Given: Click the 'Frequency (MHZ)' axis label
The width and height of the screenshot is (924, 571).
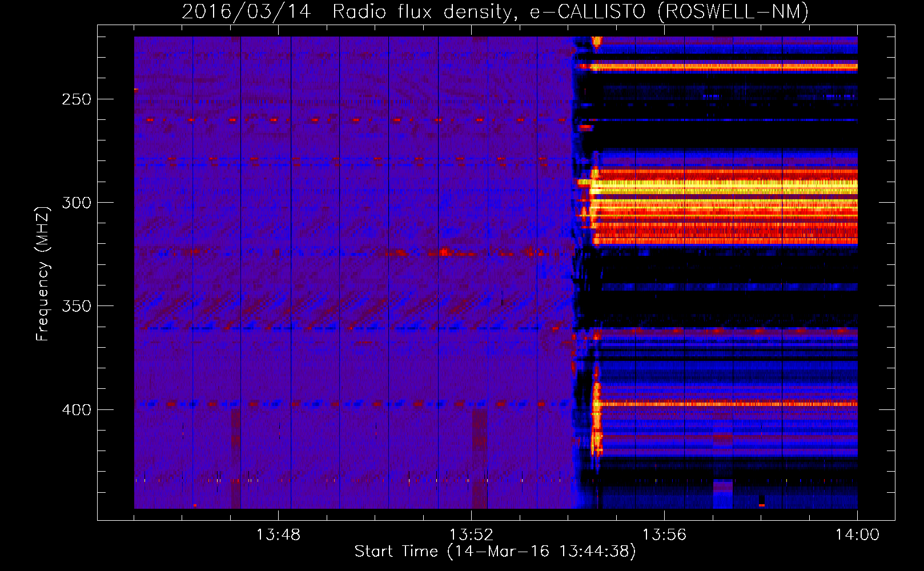Looking at the screenshot, I should tap(43, 274).
